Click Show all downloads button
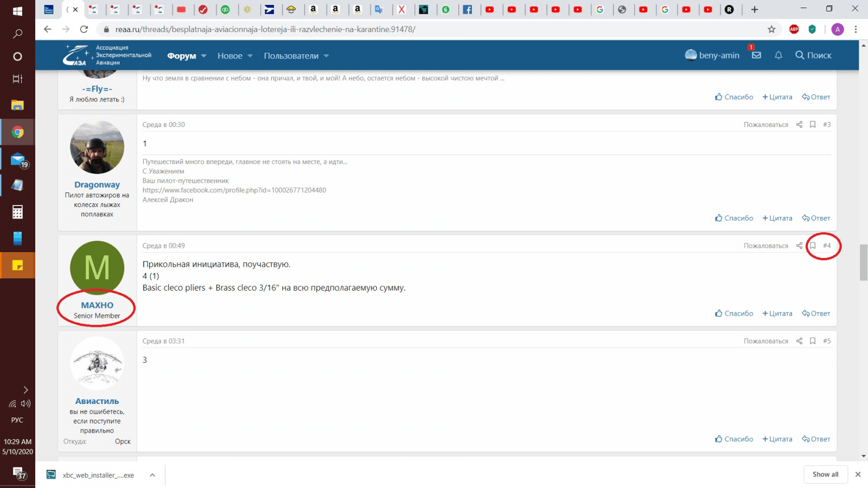This screenshot has height=488, width=868. click(x=825, y=474)
